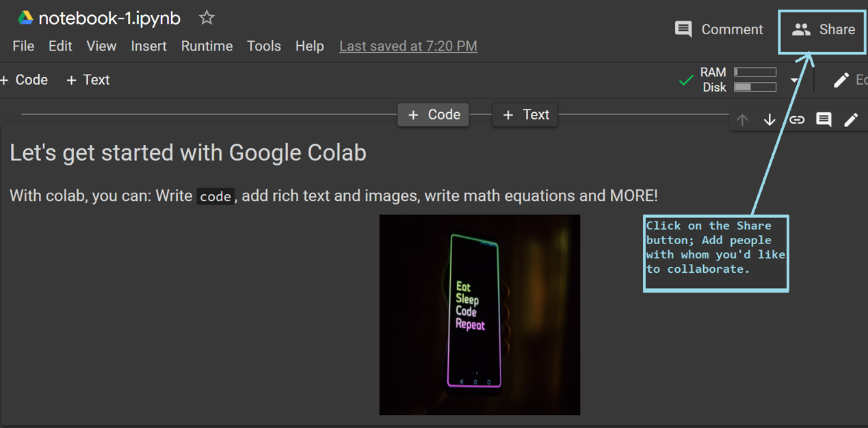Click the Google Drive logo icon
This screenshot has height=428, width=868.
[x=25, y=18]
